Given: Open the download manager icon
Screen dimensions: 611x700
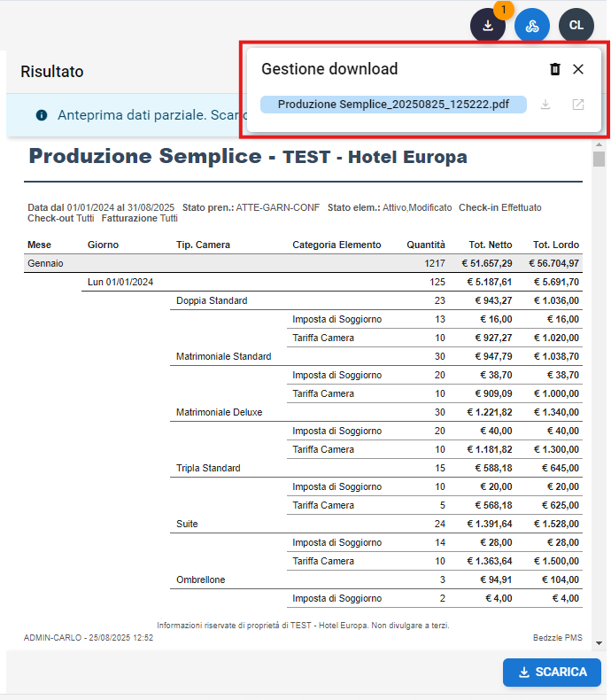Looking at the screenshot, I should tap(487, 26).
